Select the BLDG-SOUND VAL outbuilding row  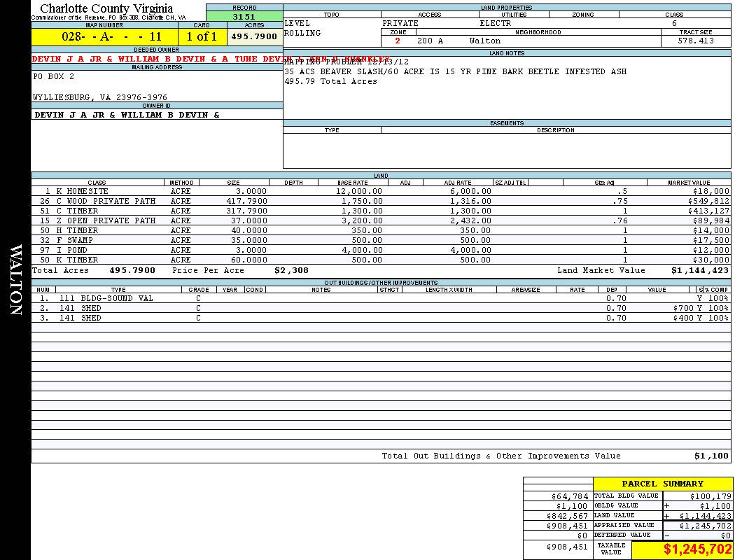(x=116, y=298)
